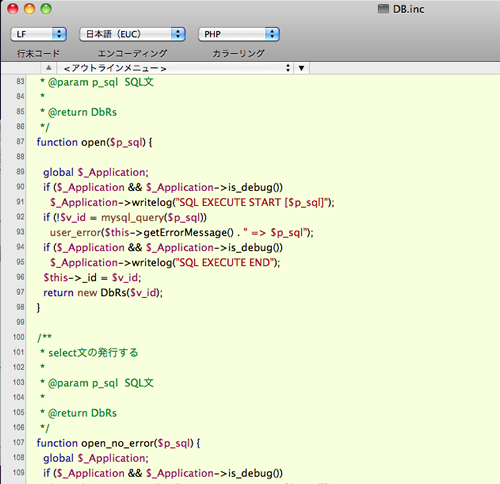This screenshot has width=500, height=484.
Task: Click line number 107 in the gutter
Action: [19, 442]
